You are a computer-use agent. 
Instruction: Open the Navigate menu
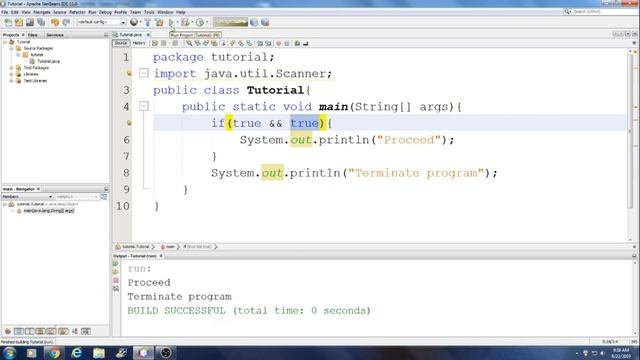pos(42,12)
